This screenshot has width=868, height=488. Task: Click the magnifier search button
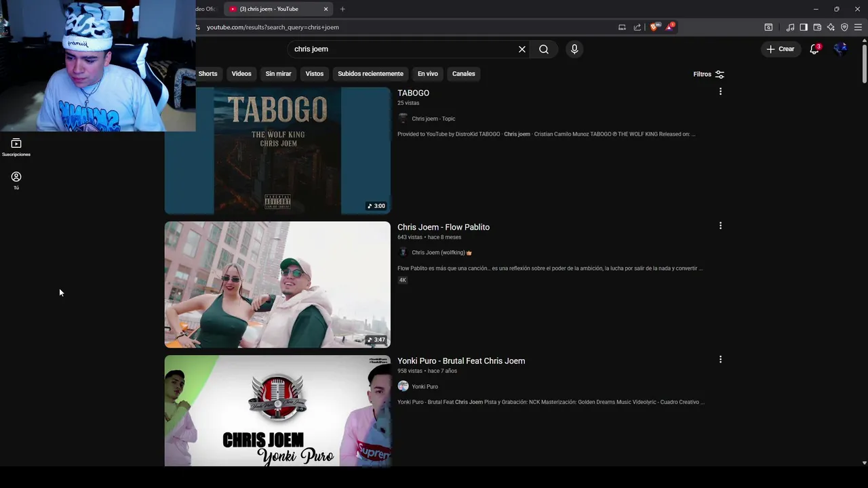(544, 49)
